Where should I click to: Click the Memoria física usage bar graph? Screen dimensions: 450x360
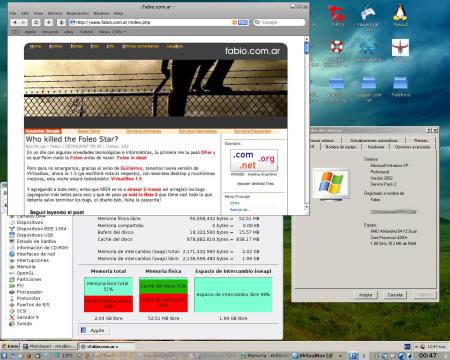[163, 295]
